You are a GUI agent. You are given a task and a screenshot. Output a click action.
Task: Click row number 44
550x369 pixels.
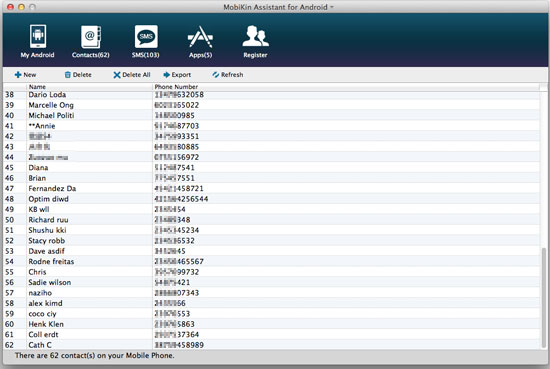[x=9, y=157]
